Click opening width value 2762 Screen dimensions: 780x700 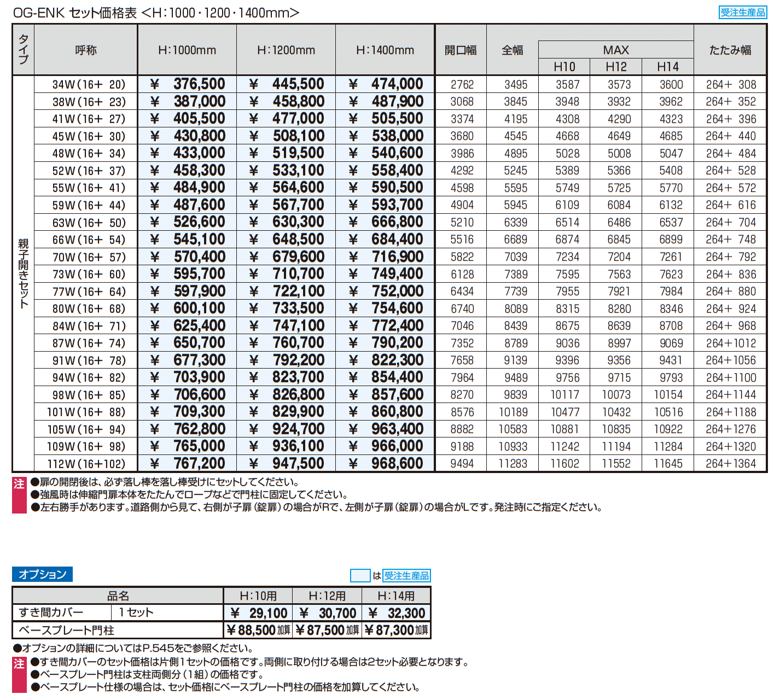coord(462,85)
